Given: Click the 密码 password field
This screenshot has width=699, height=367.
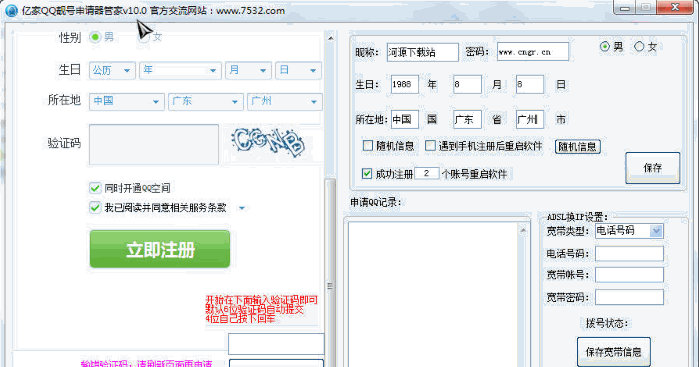Looking at the screenshot, I should [533, 52].
